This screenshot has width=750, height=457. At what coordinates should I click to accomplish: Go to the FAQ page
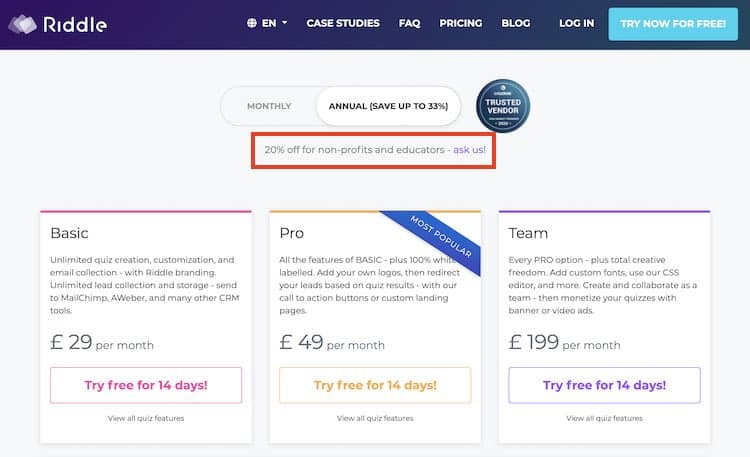(x=409, y=23)
